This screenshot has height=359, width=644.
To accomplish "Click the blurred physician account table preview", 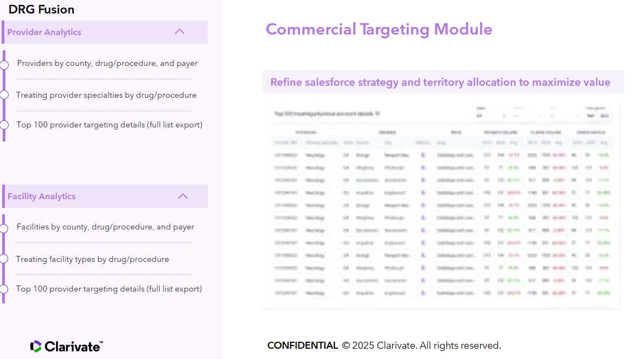I will (441, 205).
